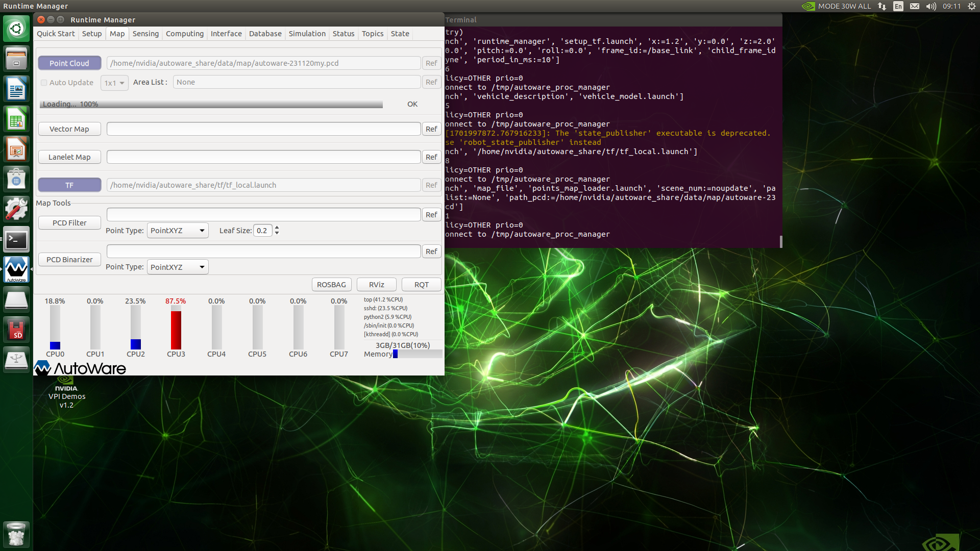Select Autoware icon in the launcher
Image resolution: width=980 pixels, height=551 pixels.
point(16,269)
